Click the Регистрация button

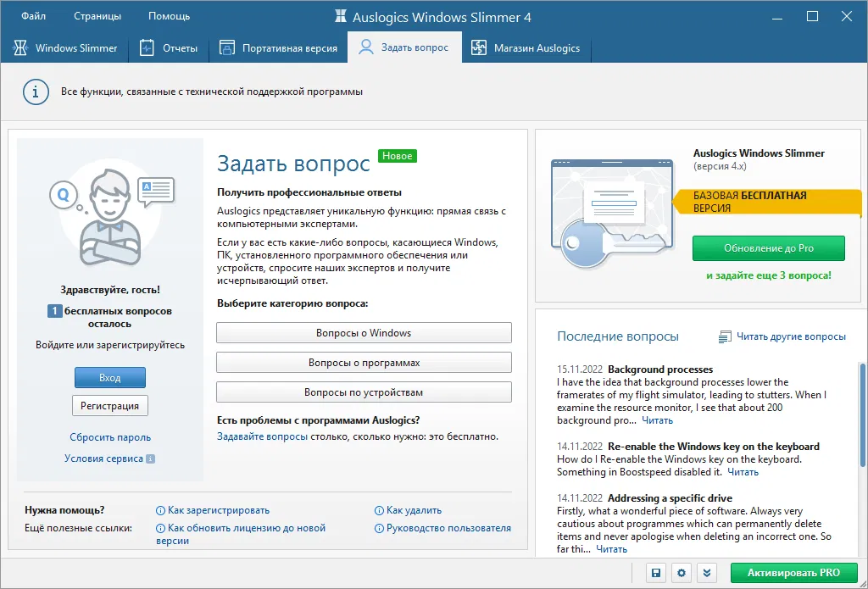point(110,406)
